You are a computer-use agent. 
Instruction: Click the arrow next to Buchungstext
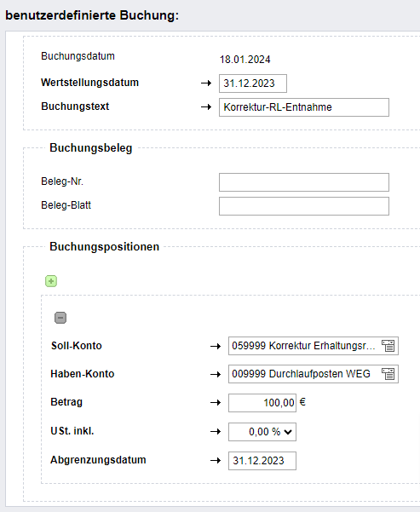pyautogui.click(x=206, y=107)
